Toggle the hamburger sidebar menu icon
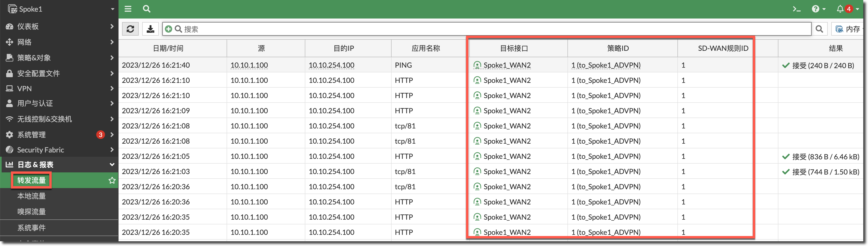 click(x=128, y=9)
